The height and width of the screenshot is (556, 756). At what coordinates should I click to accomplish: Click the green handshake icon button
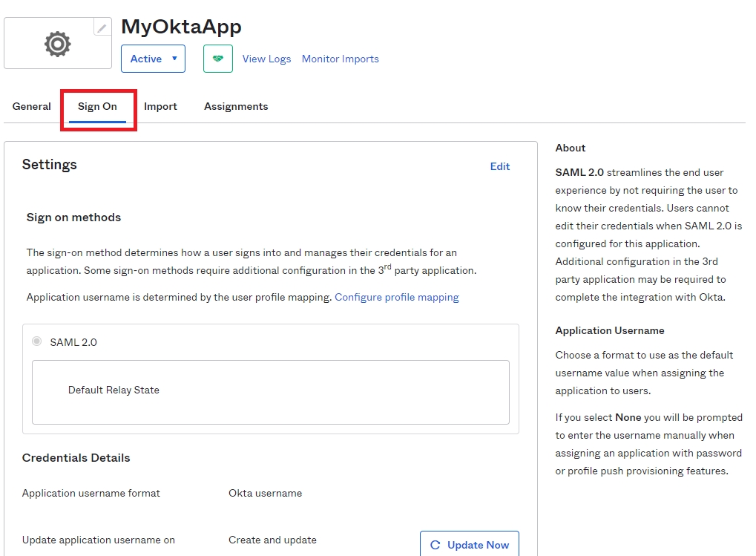(x=218, y=59)
